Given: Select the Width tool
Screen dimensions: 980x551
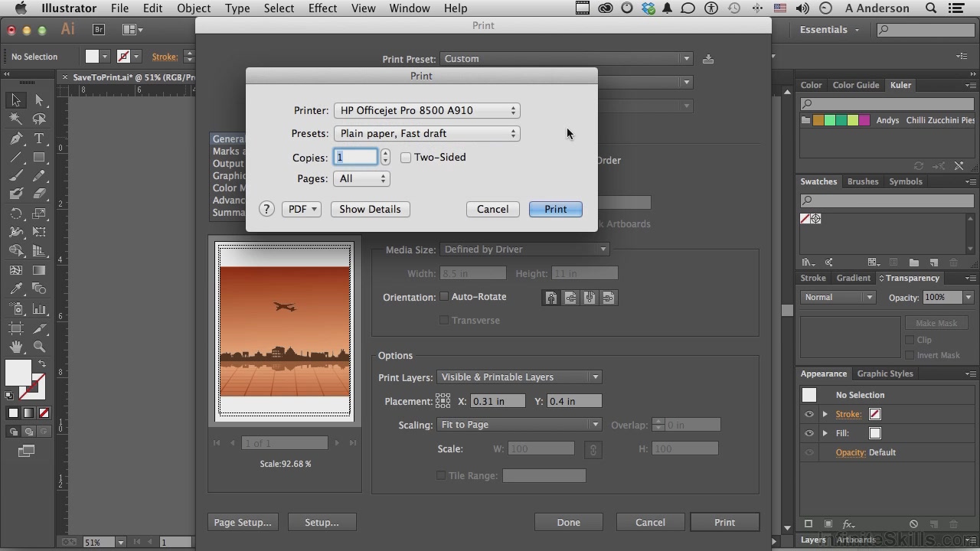Looking at the screenshot, I should click(x=16, y=232).
